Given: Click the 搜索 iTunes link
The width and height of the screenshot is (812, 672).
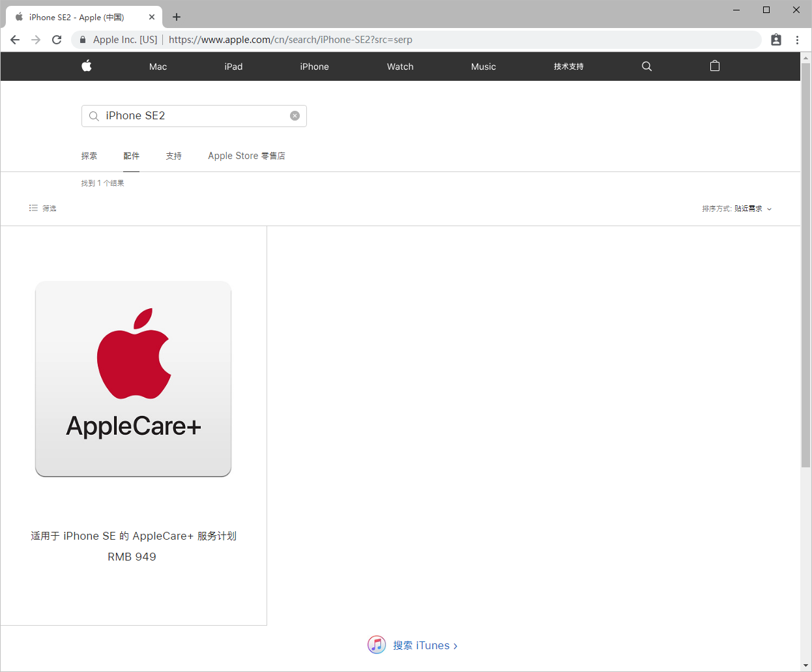Looking at the screenshot, I should (x=424, y=645).
